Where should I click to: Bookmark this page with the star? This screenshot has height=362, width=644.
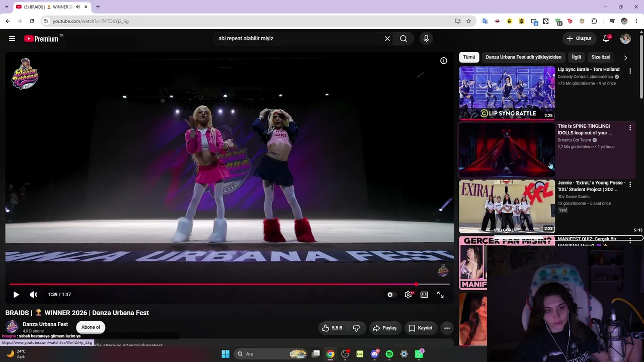pos(468,21)
